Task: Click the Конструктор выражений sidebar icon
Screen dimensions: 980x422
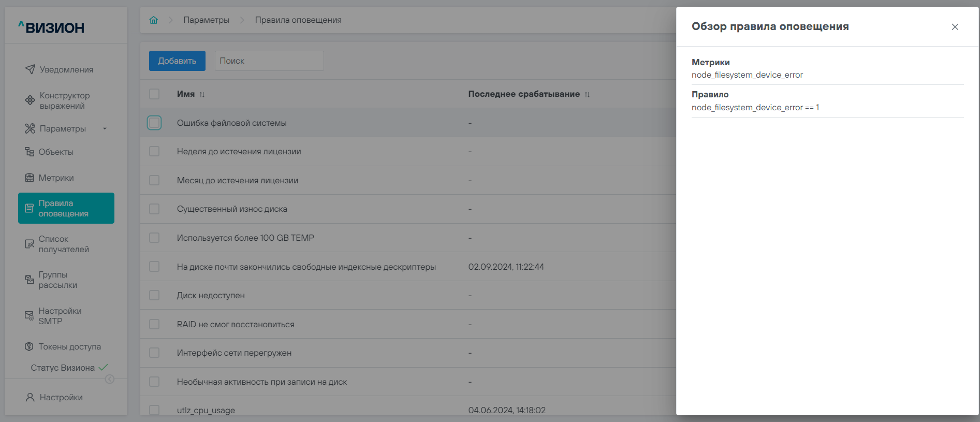Action: tap(31, 100)
